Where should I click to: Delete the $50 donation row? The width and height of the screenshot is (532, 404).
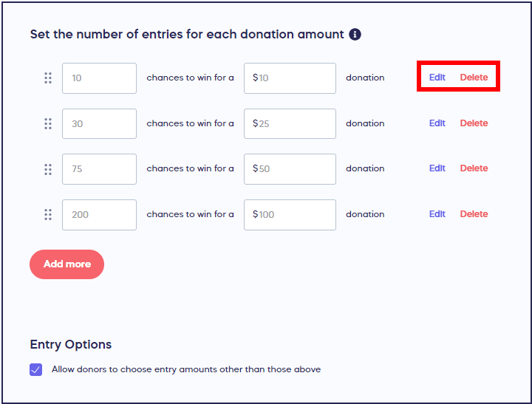[x=474, y=168]
